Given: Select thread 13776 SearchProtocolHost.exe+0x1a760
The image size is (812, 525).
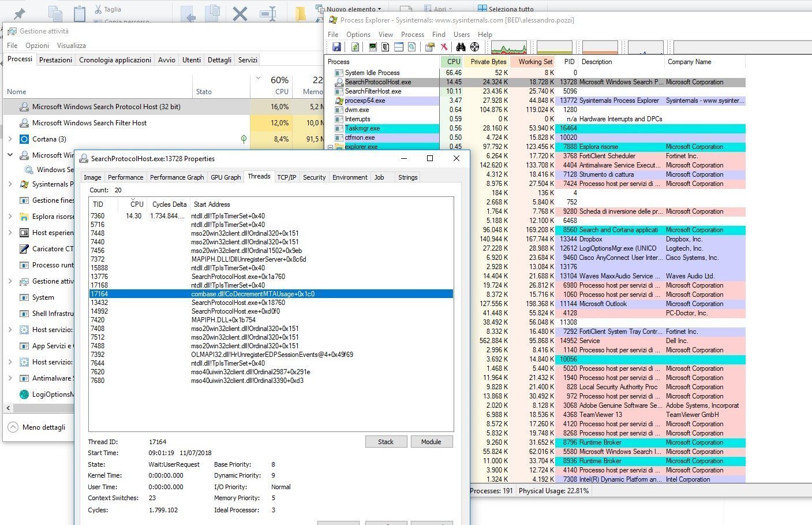Looking at the screenshot, I should (x=271, y=277).
